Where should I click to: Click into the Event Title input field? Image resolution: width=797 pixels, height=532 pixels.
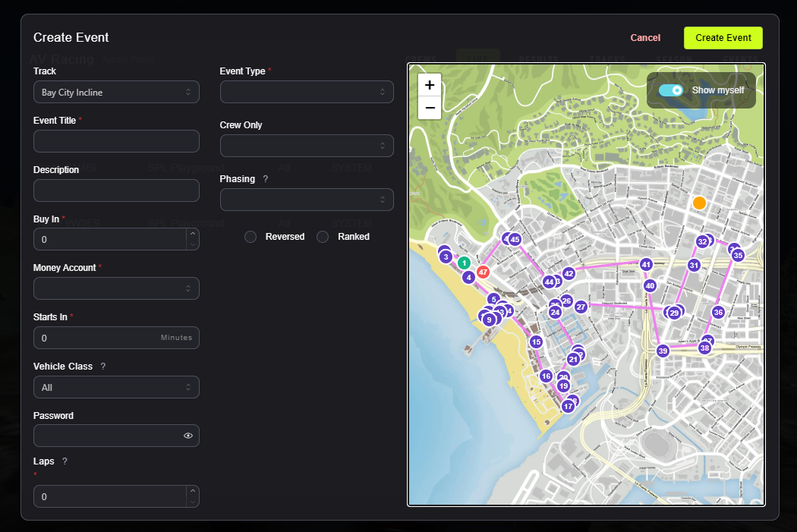116,141
